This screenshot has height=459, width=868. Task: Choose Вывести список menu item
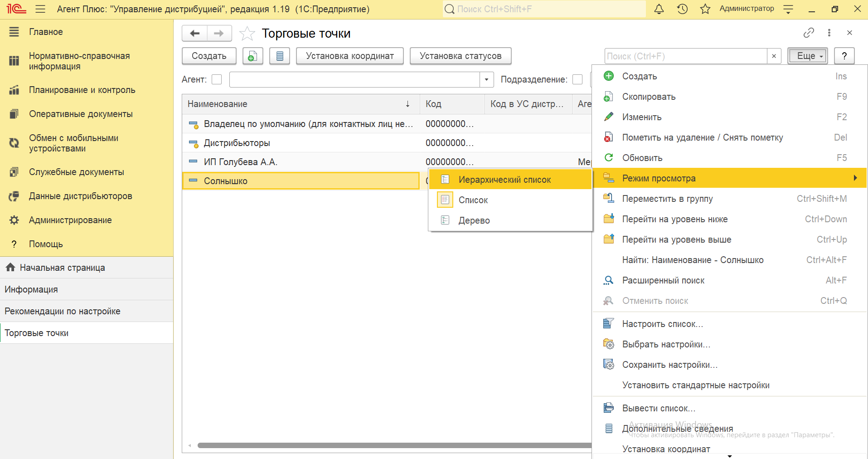[730, 408]
